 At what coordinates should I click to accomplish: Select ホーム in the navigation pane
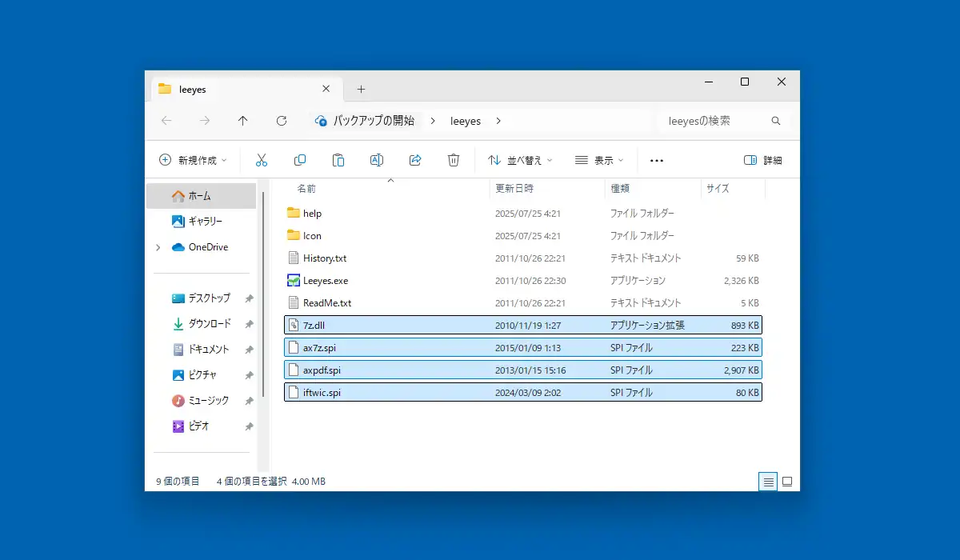point(202,195)
